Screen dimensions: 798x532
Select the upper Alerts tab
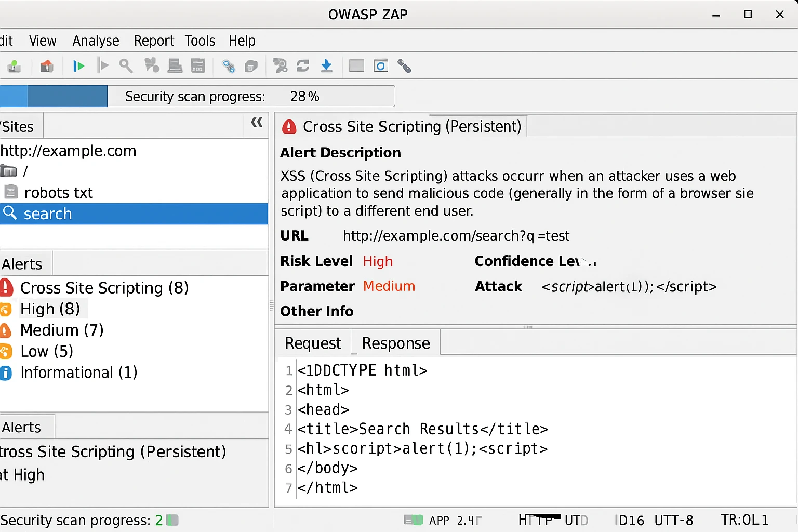[25, 264]
